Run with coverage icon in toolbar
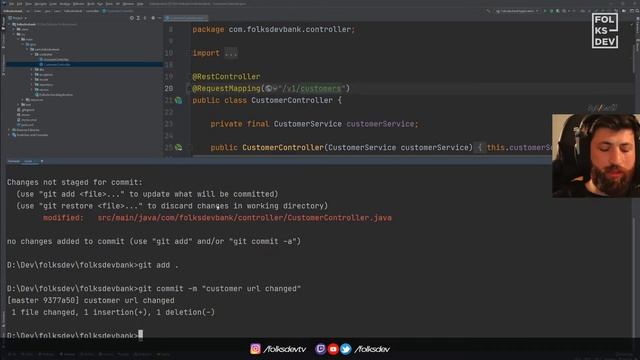This screenshot has width=640, height=360. point(558,11)
